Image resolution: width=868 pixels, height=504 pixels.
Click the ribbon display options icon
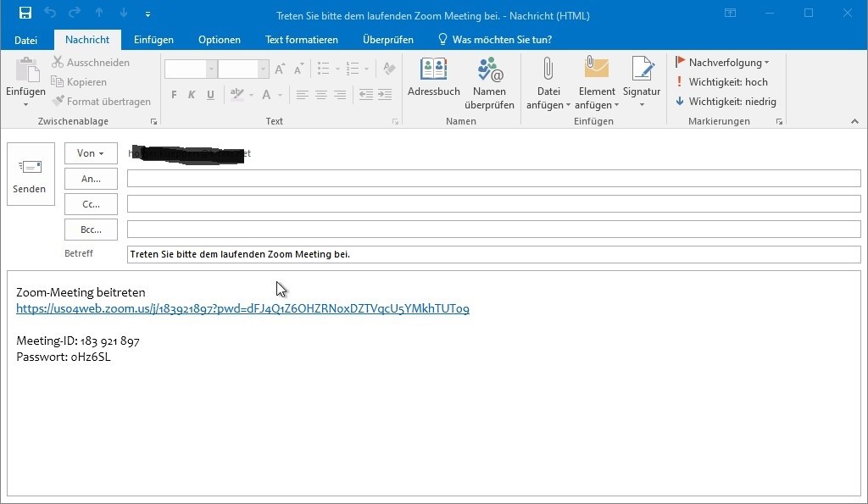(730, 14)
